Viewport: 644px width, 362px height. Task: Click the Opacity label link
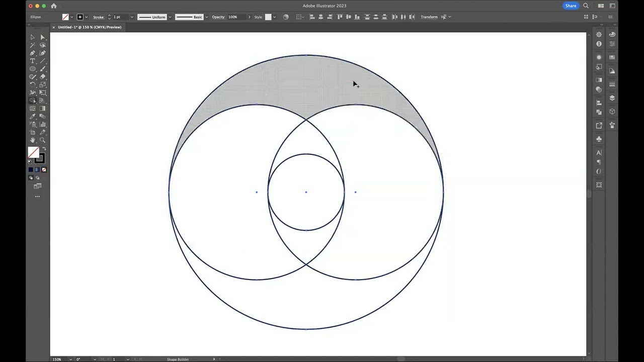[x=218, y=17]
